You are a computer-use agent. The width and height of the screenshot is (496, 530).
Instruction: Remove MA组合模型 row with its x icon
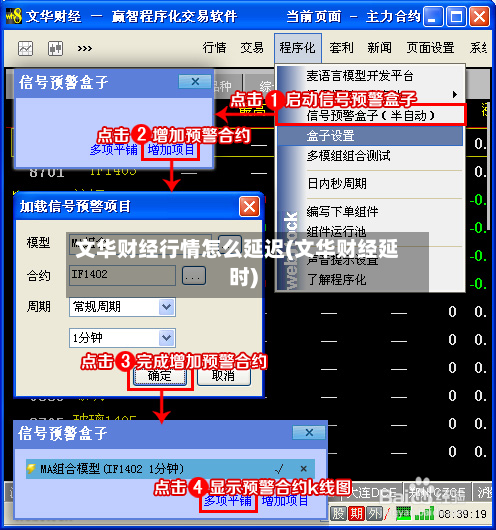303,469
